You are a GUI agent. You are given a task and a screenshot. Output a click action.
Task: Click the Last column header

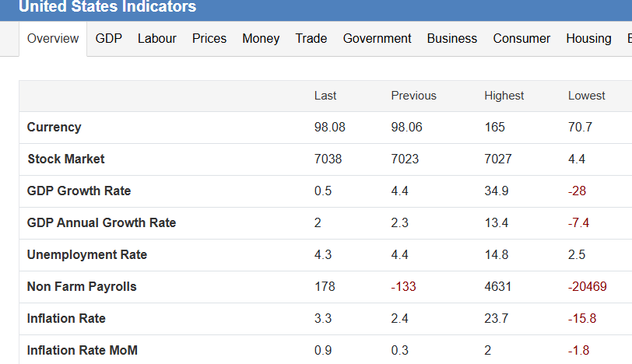(325, 96)
